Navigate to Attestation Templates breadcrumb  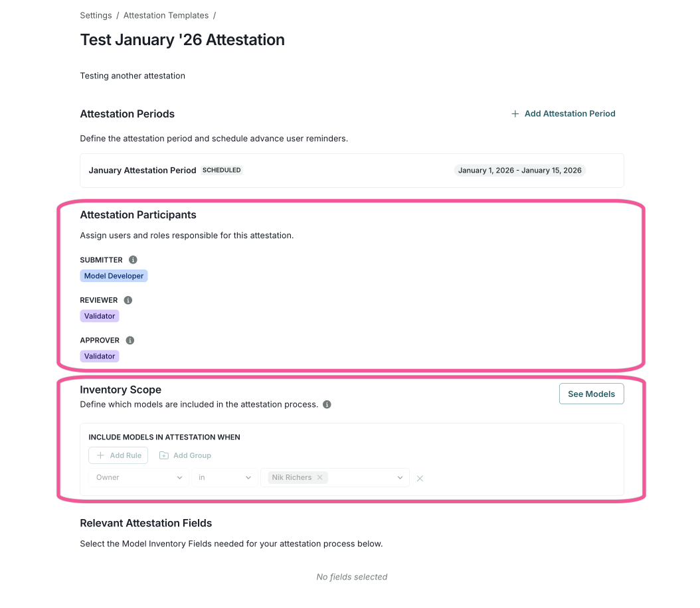click(x=165, y=15)
